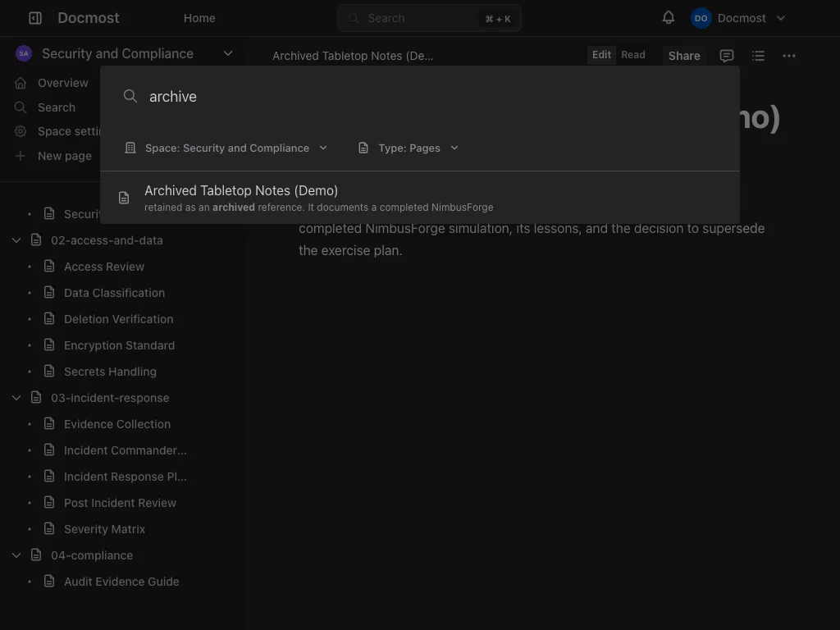Click the page icon beside Post Incident Review
This screenshot has width=840, height=630.
pyautogui.click(x=49, y=503)
